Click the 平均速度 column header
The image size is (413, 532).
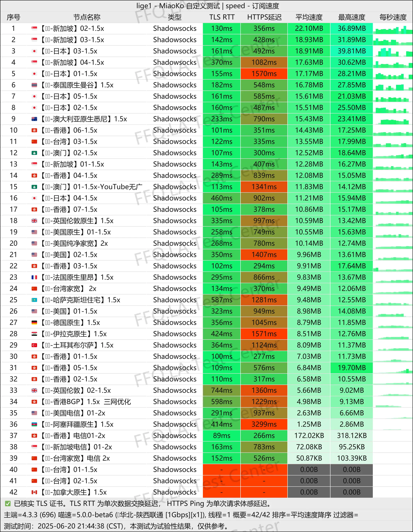(x=309, y=17)
